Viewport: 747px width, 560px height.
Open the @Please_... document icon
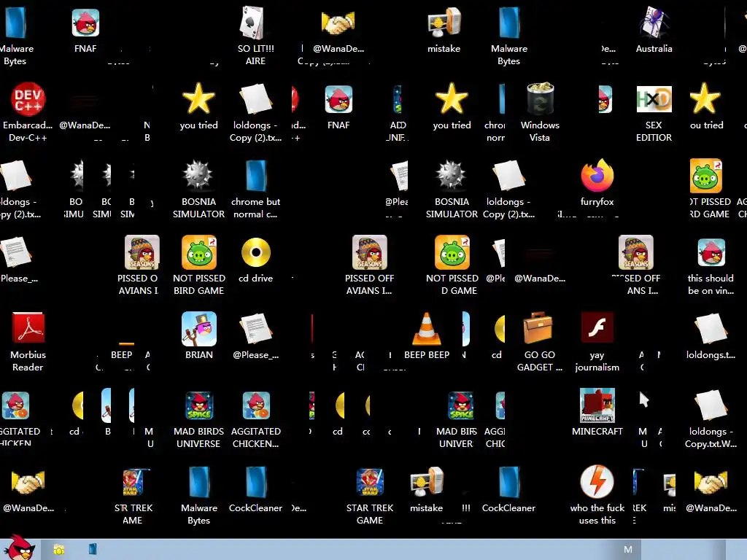pyautogui.click(x=256, y=329)
